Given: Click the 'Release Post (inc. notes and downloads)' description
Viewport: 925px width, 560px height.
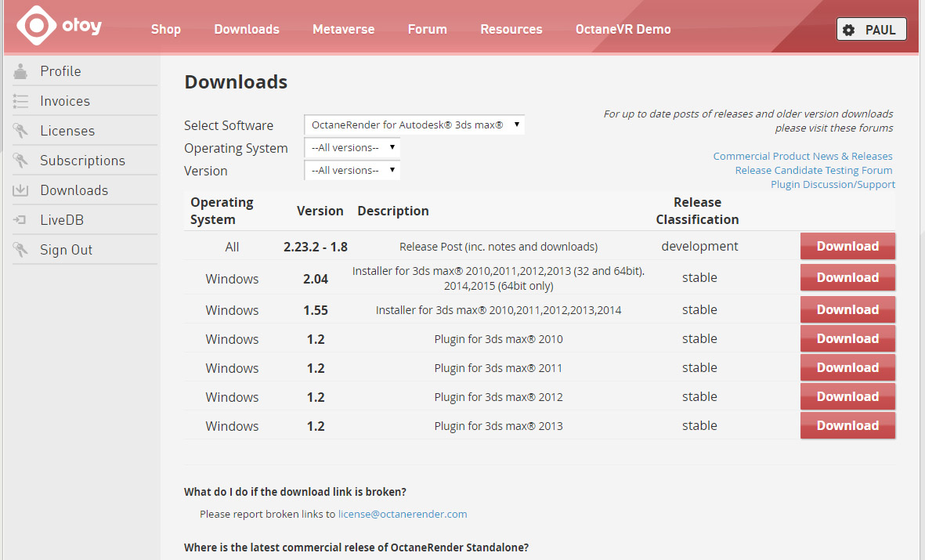Looking at the screenshot, I should click(498, 247).
